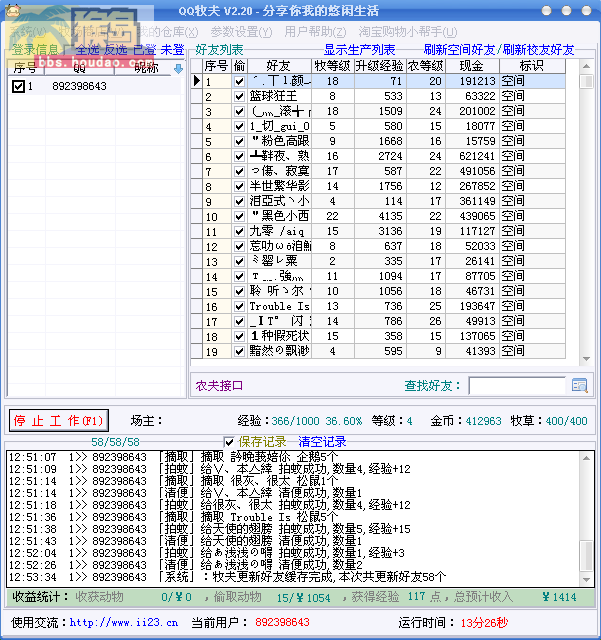
Task: Click the 好友 column header
Action: [279, 66]
